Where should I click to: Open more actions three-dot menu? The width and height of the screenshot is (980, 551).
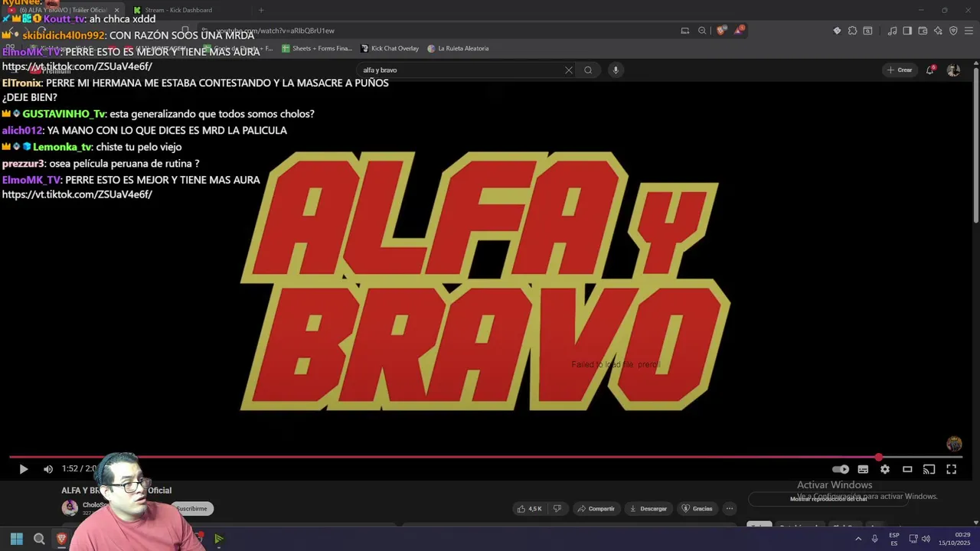pos(730,508)
